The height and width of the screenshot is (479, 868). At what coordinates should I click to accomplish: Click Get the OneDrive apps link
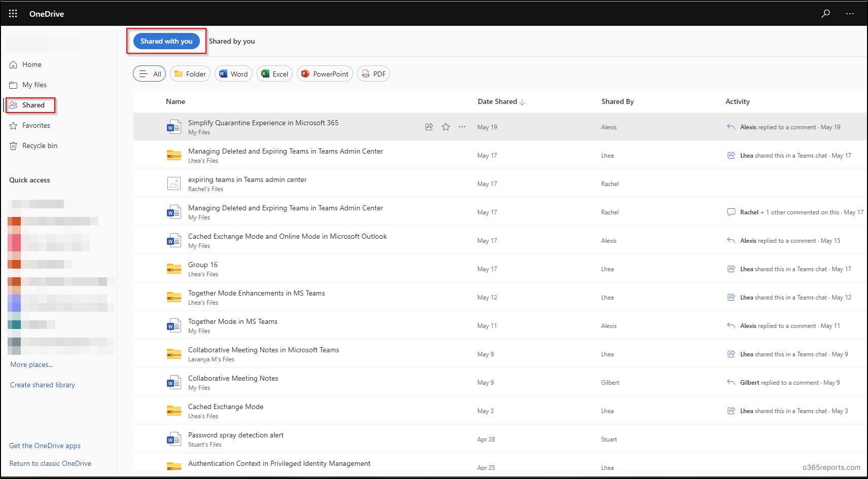click(x=45, y=446)
